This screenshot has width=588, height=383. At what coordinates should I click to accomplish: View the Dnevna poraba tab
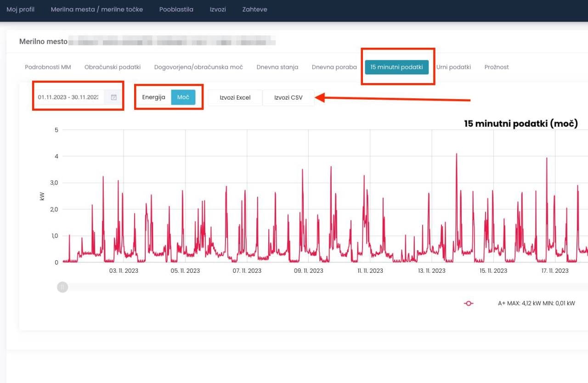pyautogui.click(x=334, y=67)
